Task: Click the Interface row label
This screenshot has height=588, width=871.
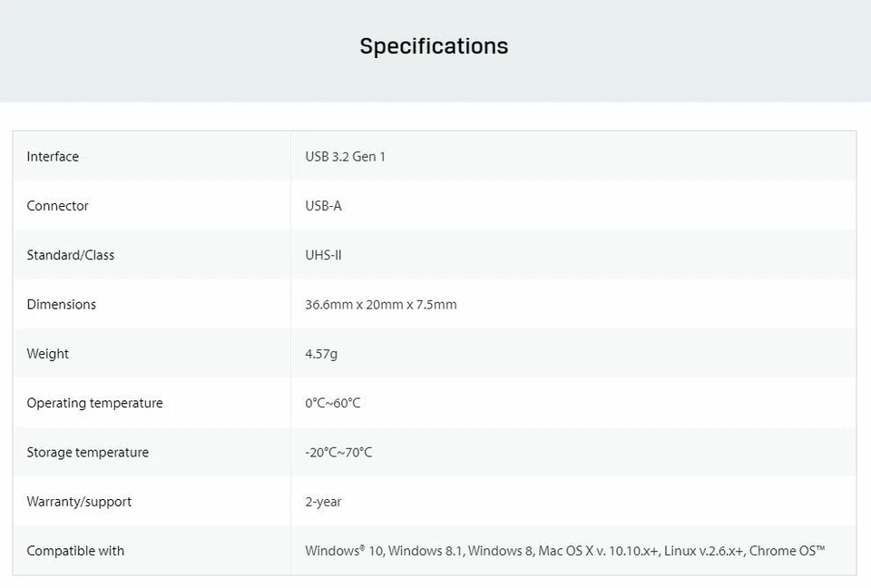Action: (53, 157)
